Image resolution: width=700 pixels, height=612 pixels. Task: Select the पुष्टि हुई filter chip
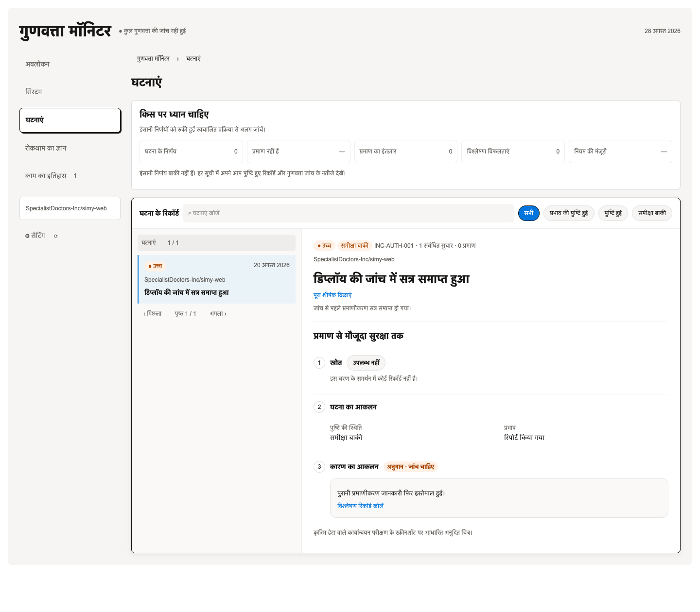[613, 213]
